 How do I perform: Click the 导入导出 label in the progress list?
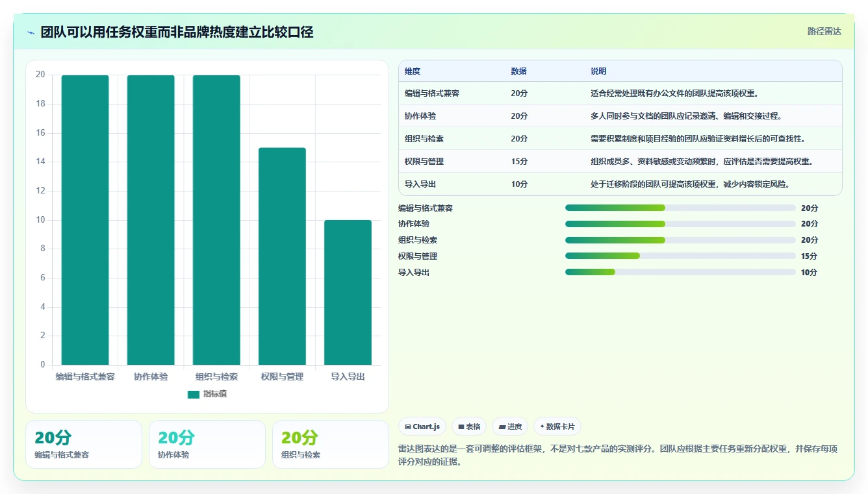tap(414, 273)
